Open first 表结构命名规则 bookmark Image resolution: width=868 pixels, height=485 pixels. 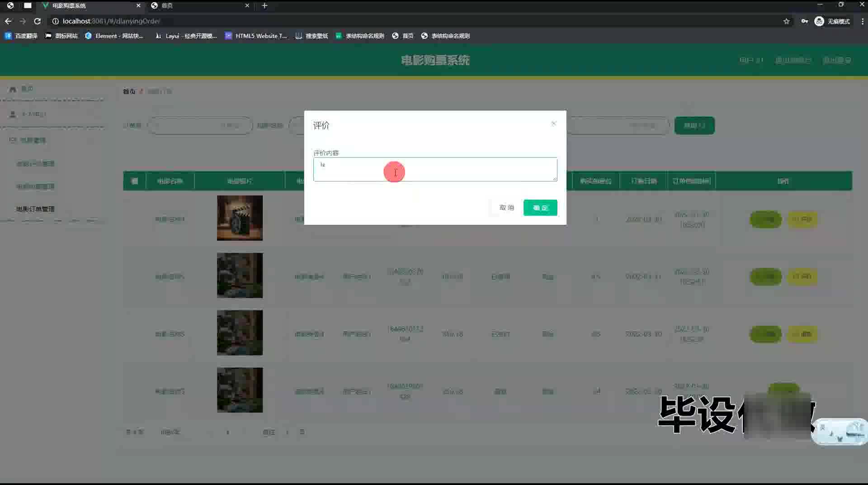pos(360,36)
